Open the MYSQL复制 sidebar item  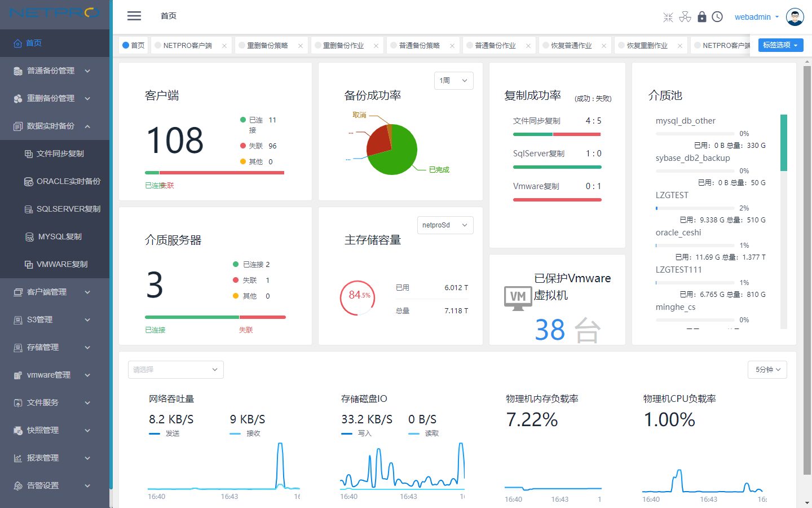coord(55,237)
